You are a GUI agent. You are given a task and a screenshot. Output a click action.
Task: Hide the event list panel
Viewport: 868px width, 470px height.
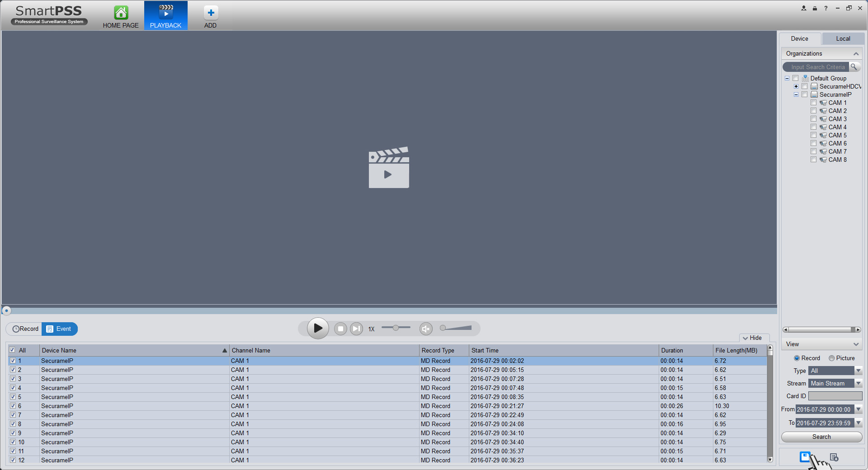(752, 338)
